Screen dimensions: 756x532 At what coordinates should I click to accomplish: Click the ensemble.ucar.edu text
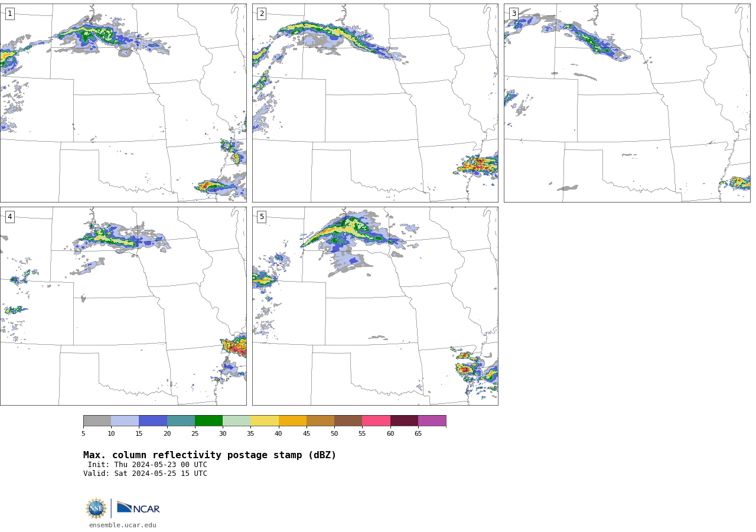(x=123, y=525)
